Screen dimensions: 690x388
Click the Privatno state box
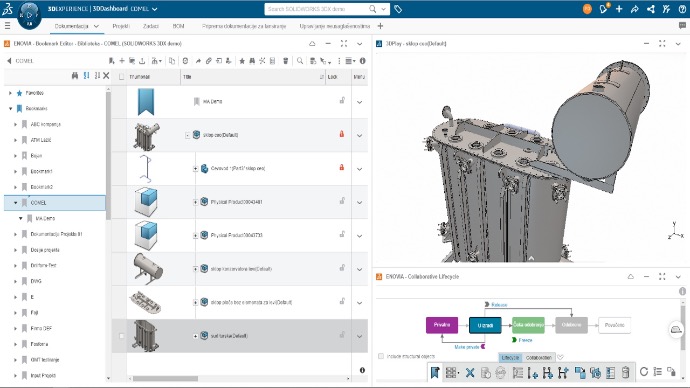(442, 325)
